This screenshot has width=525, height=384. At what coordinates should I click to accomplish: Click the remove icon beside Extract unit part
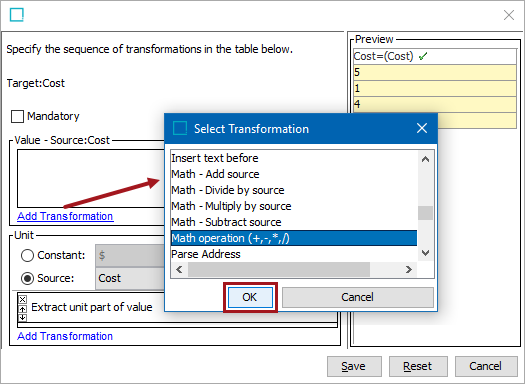coord(22,299)
